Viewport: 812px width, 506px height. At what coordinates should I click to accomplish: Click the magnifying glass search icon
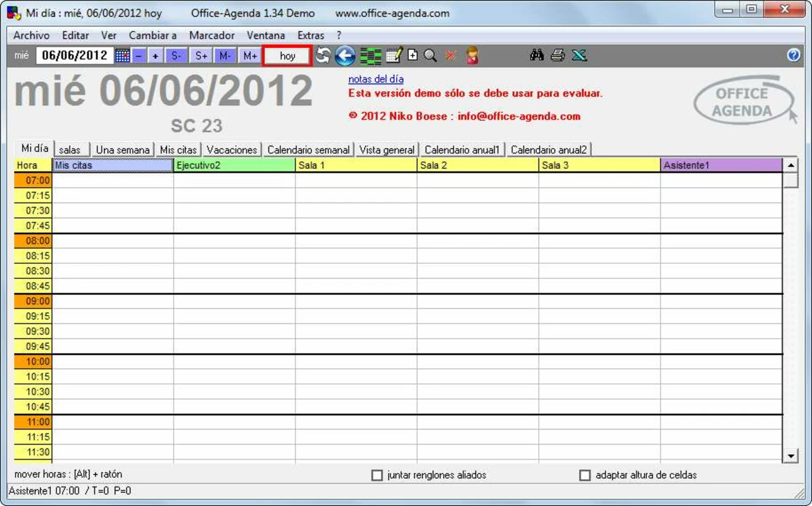430,56
